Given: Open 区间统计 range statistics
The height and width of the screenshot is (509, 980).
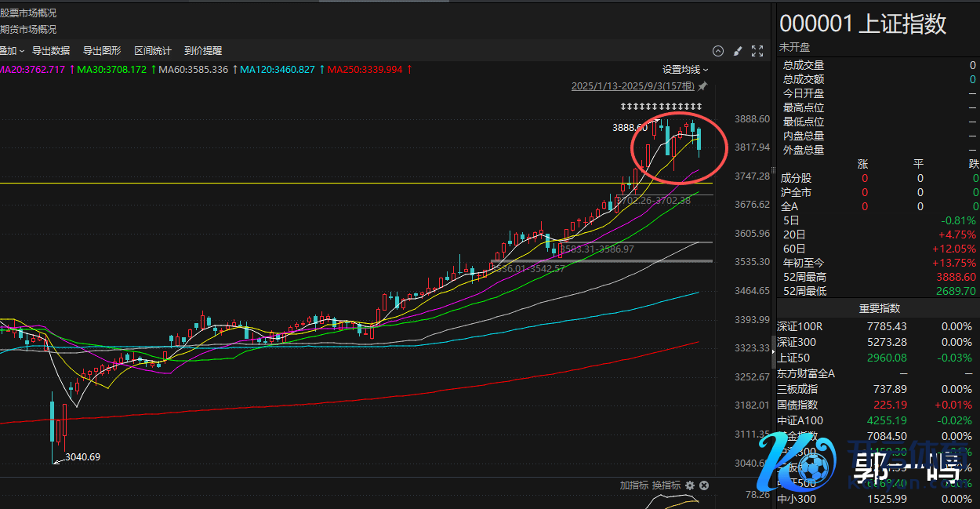Looking at the screenshot, I should pos(153,51).
